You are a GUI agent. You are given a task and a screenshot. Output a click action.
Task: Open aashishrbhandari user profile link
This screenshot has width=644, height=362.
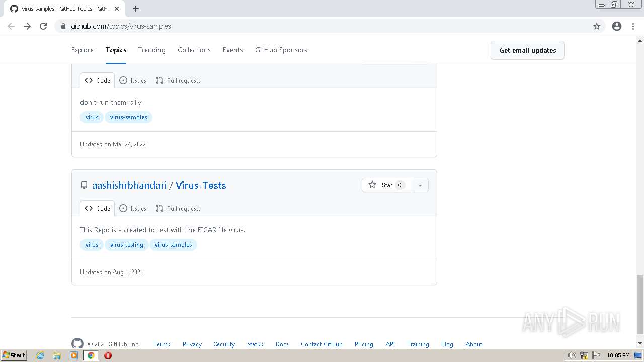[x=129, y=185]
